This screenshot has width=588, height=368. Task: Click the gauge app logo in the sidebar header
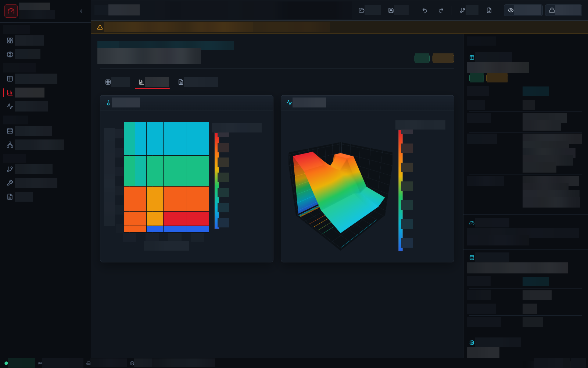point(11,11)
